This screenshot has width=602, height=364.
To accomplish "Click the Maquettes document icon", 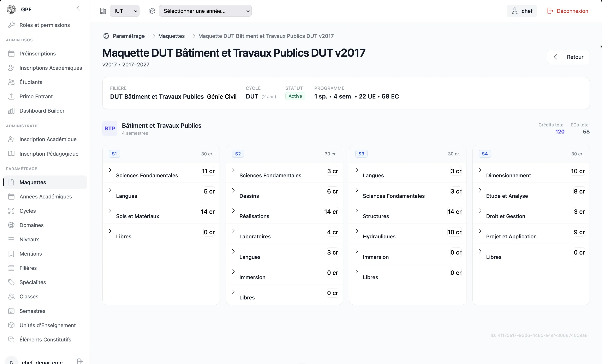I will [x=11, y=182].
